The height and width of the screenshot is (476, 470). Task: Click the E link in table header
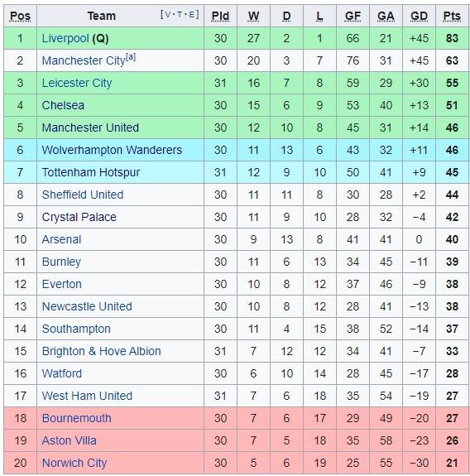[191, 14]
